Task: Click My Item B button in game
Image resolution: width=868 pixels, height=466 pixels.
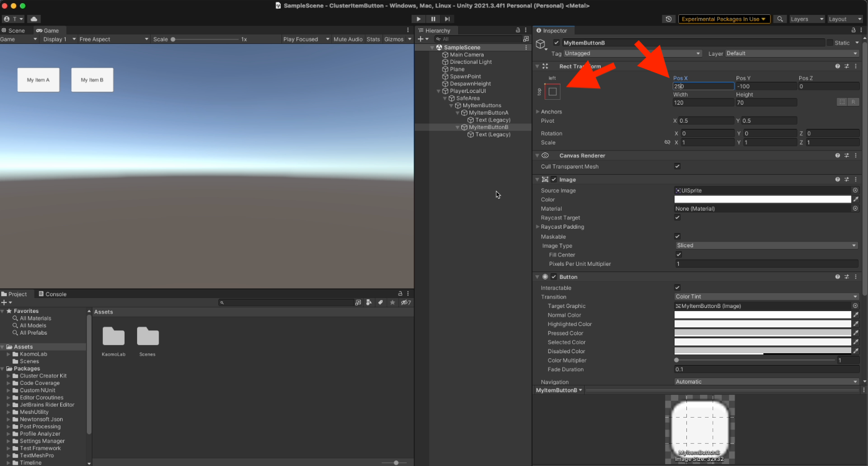Action: [92, 80]
